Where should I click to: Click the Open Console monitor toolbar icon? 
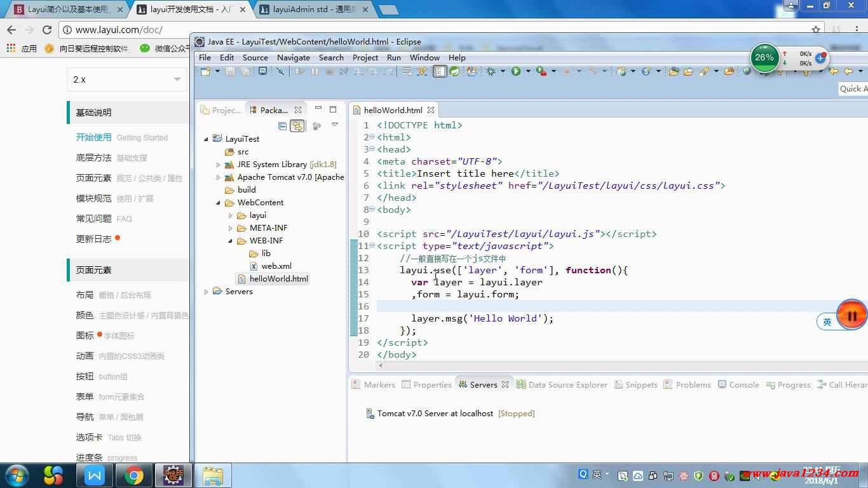262,71
